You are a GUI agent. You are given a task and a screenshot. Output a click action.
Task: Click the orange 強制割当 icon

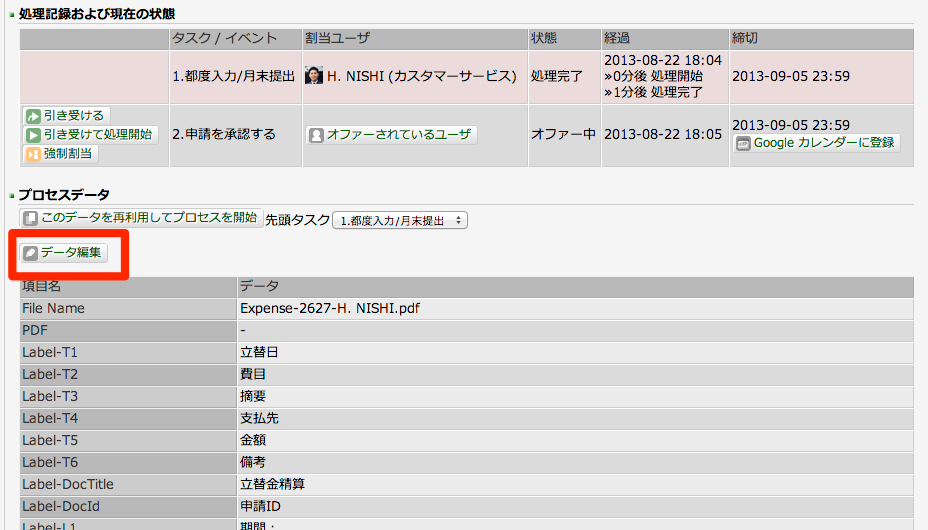click(33, 154)
